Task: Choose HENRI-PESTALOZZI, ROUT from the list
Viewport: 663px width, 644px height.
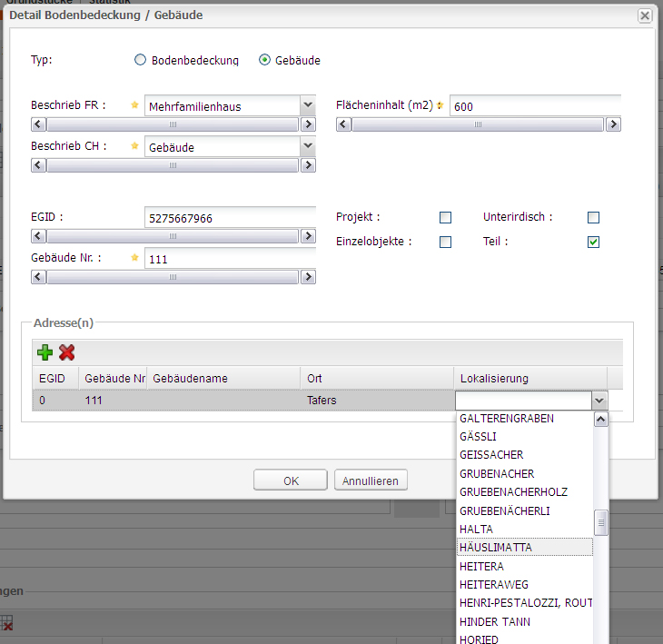Action: [525, 603]
